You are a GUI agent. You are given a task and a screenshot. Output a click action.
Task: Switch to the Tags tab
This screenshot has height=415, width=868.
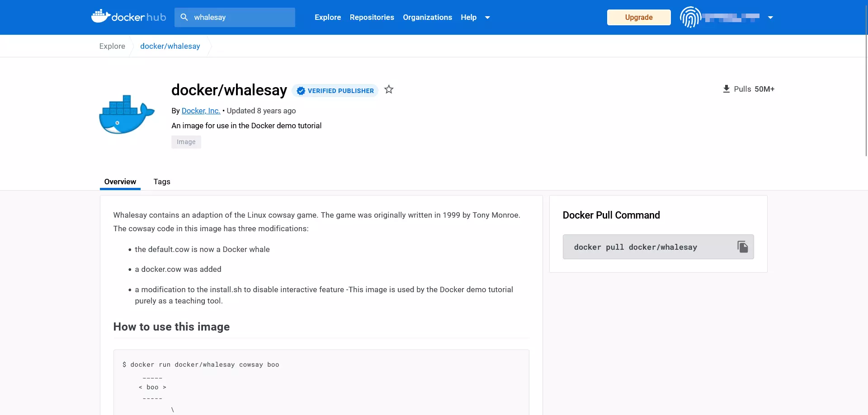[x=161, y=182]
